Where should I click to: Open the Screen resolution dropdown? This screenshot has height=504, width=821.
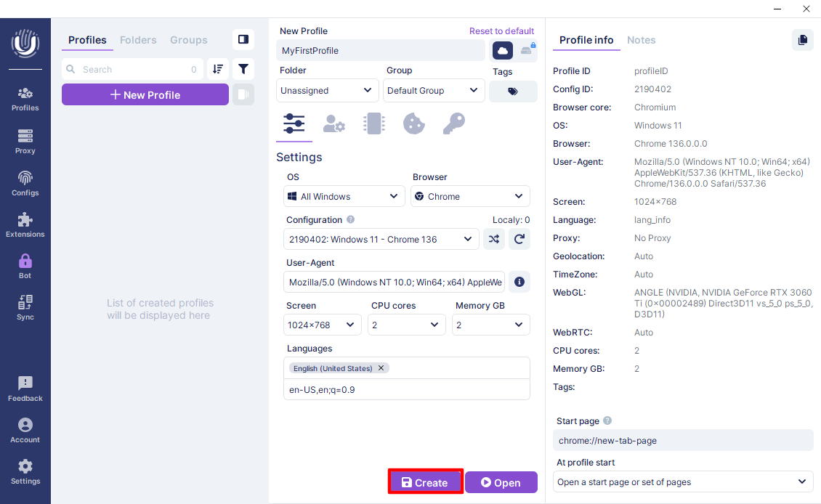(323, 325)
